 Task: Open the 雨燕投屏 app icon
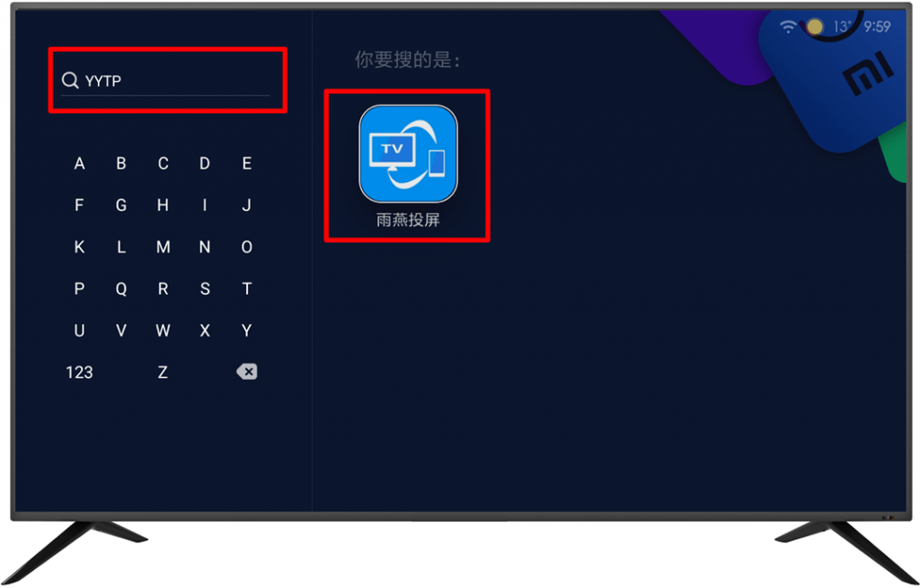coord(409,154)
